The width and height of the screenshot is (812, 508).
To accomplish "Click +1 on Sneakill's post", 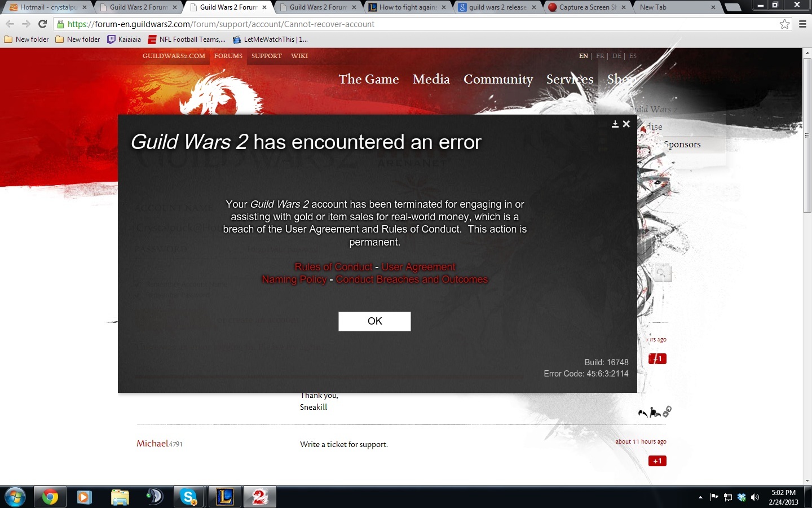I will [657, 359].
